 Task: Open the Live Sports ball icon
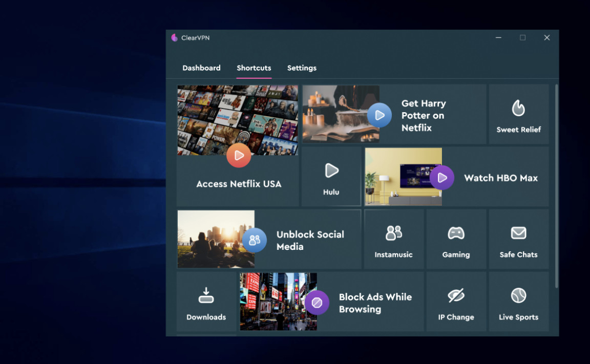tap(518, 295)
